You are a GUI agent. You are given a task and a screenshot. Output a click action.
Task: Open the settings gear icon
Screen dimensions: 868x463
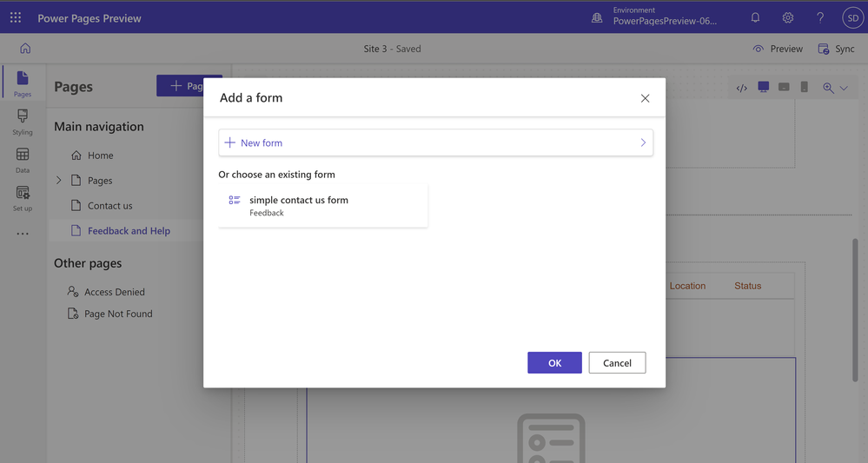pyautogui.click(x=788, y=17)
